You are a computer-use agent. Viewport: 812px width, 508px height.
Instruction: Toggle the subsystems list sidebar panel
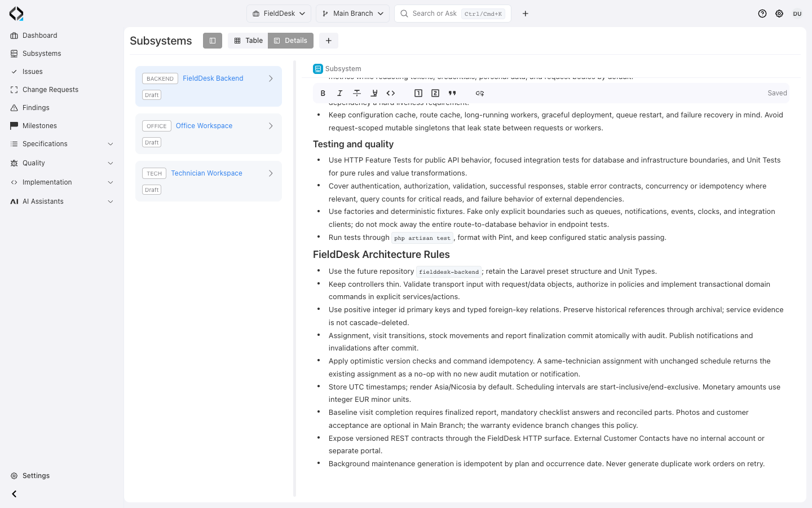pyautogui.click(x=213, y=41)
